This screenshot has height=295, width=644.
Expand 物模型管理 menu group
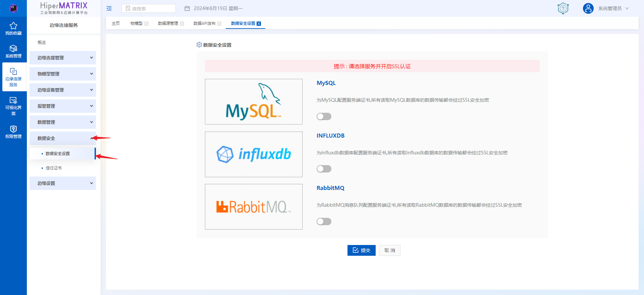pos(63,74)
